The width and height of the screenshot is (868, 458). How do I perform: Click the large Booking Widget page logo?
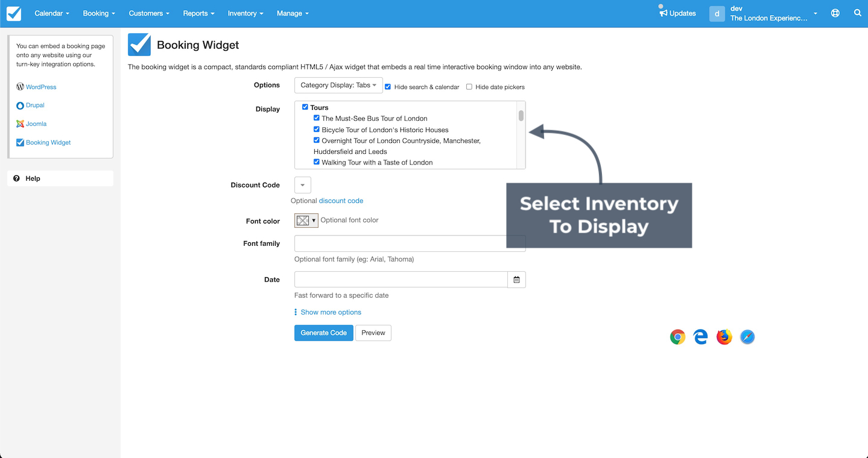point(139,45)
